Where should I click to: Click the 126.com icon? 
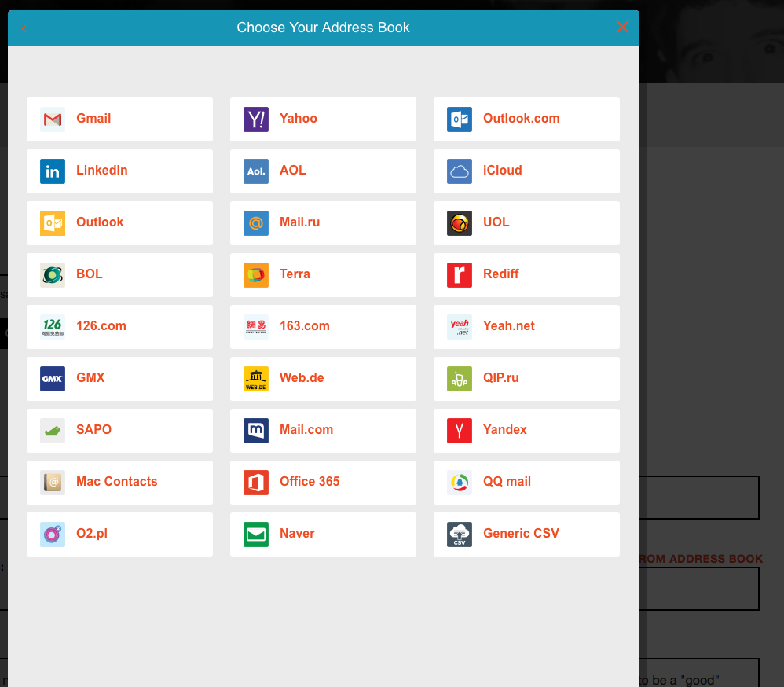pos(53,327)
